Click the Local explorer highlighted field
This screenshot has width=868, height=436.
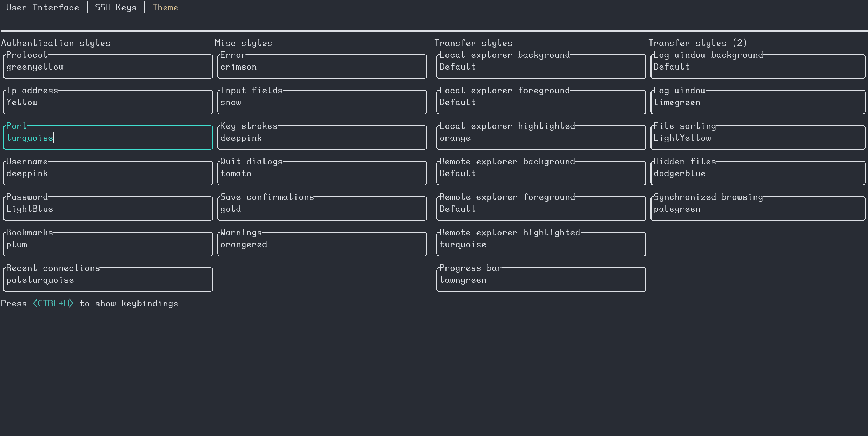tap(541, 138)
